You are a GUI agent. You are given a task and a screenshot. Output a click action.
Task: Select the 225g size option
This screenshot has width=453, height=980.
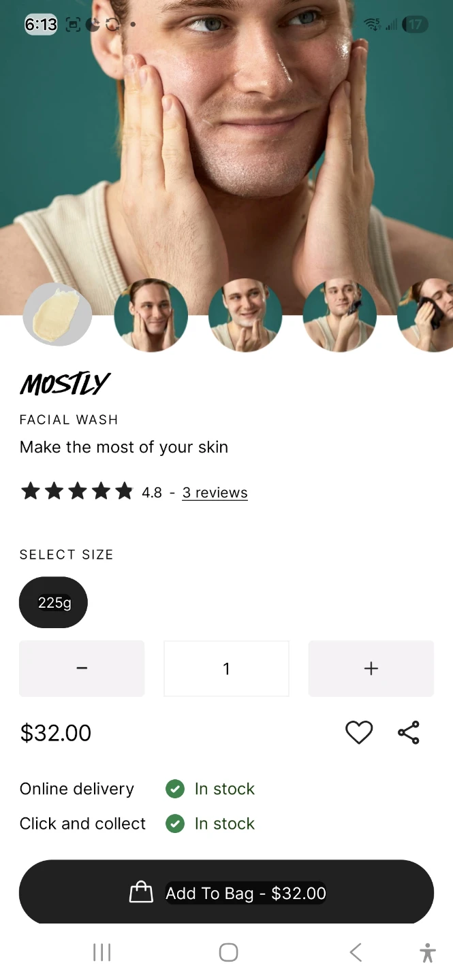[x=53, y=602]
